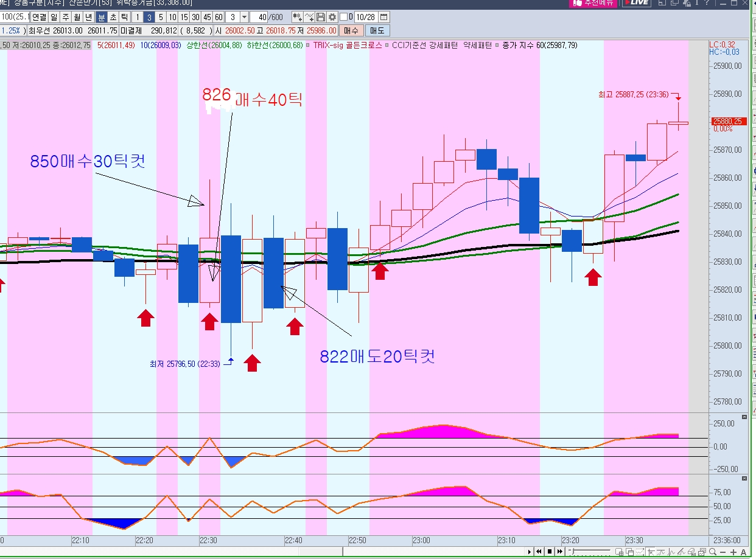
Task: Click the save chart floppy disk icon
Action: click(321, 17)
